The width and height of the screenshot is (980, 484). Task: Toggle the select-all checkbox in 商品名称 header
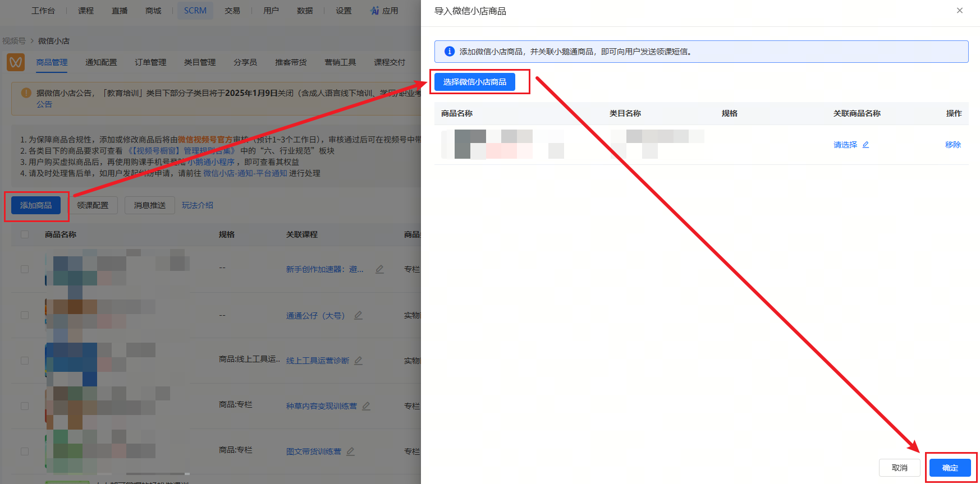tap(25, 234)
